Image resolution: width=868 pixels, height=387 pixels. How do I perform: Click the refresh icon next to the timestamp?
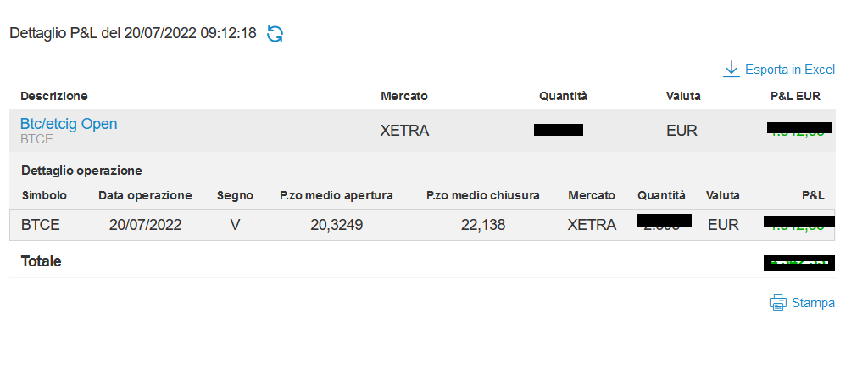pos(275,34)
